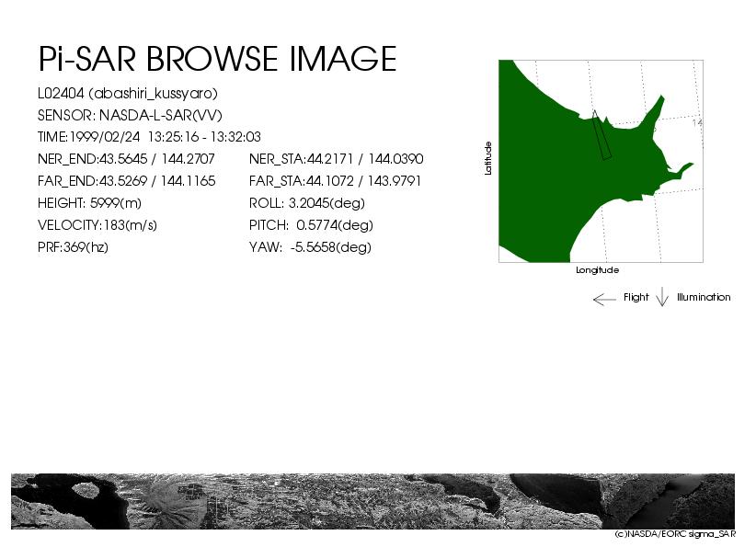Screen dimensions: 756x547
Task: Click the left-pointing Flight direction arrow
Action: [604, 300]
